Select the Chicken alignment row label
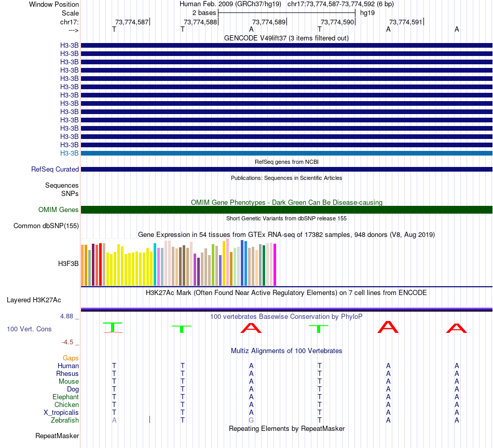The image size is (493, 448). coord(66,404)
